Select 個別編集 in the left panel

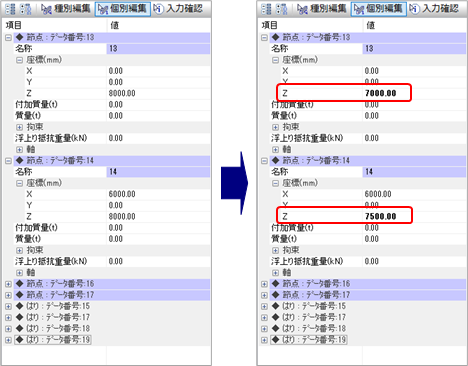123,9
